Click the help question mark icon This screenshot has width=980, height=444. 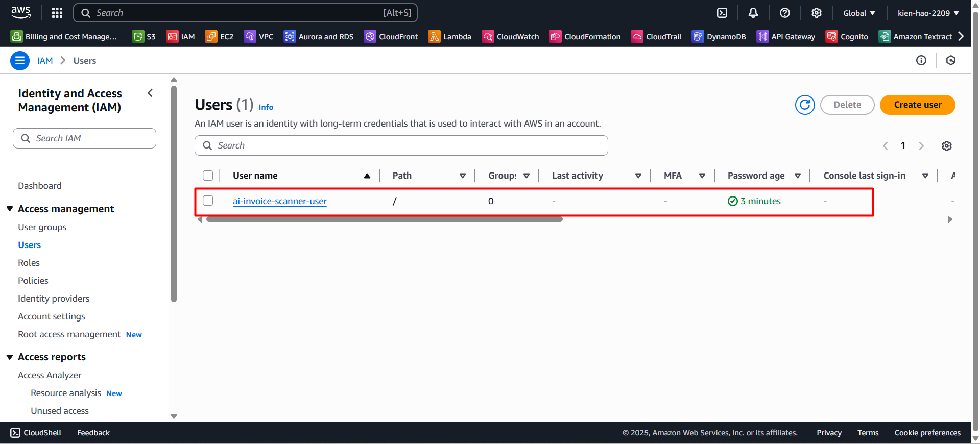pos(784,13)
